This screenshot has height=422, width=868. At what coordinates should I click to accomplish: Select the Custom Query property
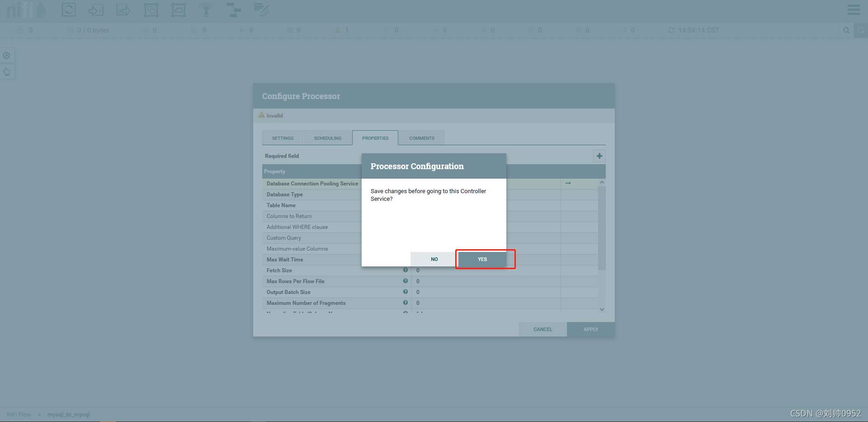click(284, 238)
